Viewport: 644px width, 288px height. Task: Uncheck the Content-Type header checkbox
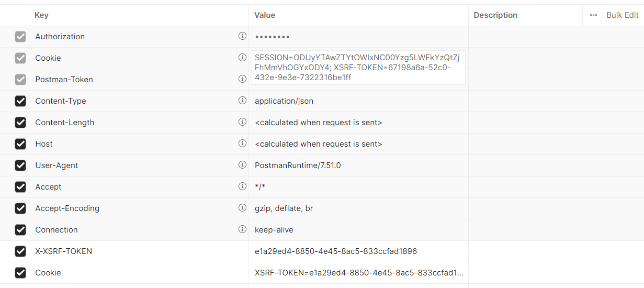tap(20, 101)
